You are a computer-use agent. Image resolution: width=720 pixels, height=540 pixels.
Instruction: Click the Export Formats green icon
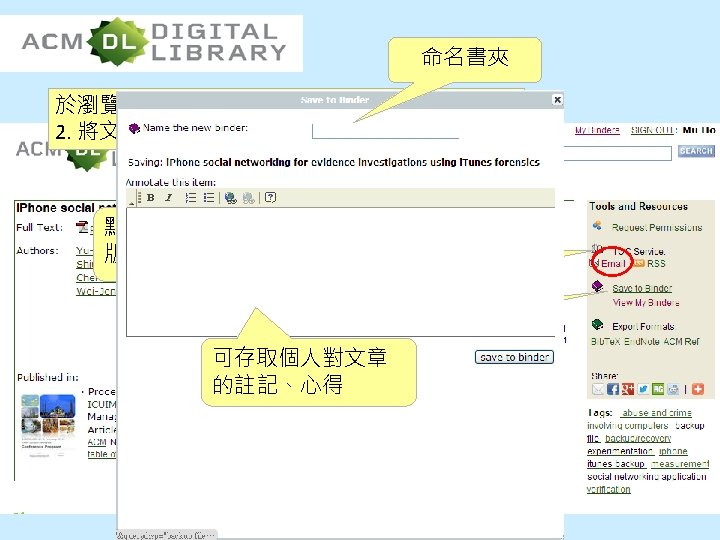click(597, 325)
